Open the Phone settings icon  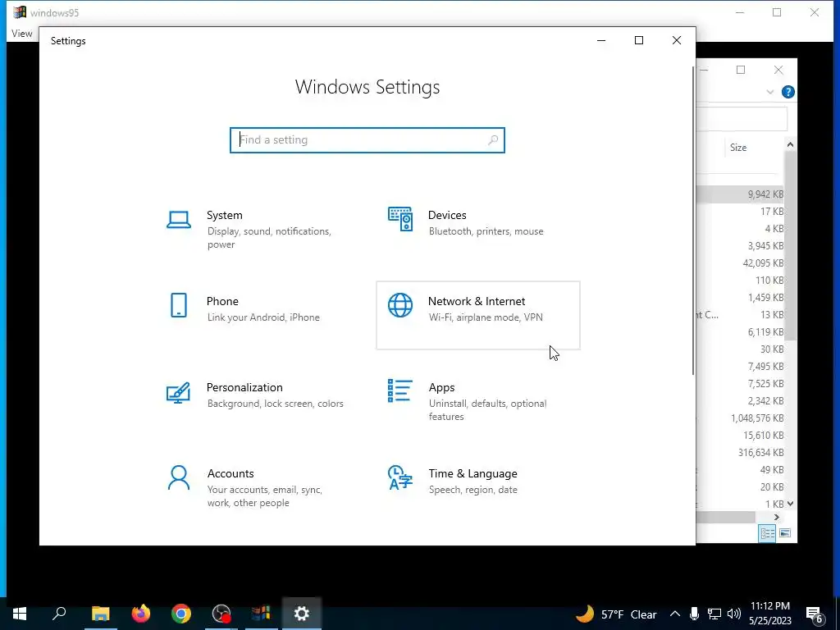pos(178,305)
